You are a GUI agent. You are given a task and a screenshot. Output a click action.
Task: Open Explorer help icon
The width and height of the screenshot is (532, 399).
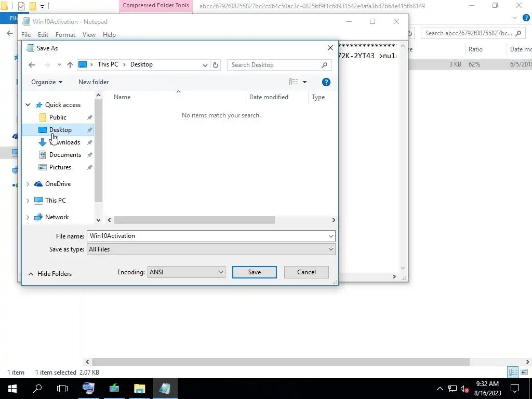526,18
